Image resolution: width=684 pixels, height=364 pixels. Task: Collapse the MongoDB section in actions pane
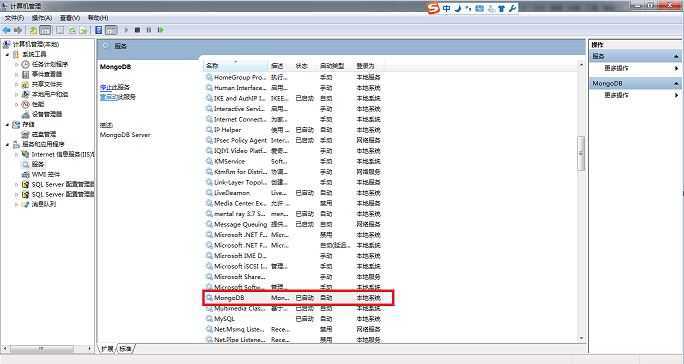coord(676,83)
